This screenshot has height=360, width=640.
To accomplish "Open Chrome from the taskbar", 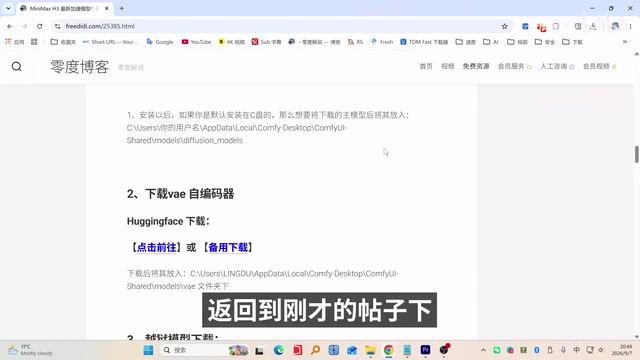I will (389, 350).
